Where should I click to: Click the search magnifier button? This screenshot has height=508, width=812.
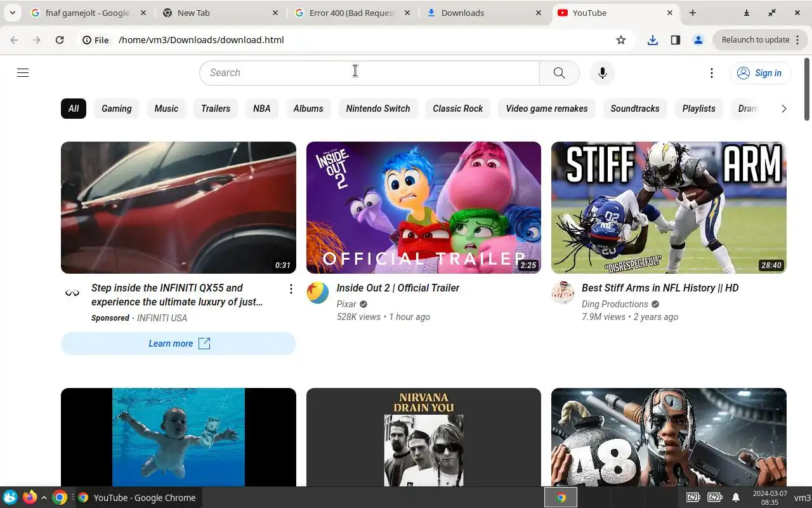click(x=559, y=73)
